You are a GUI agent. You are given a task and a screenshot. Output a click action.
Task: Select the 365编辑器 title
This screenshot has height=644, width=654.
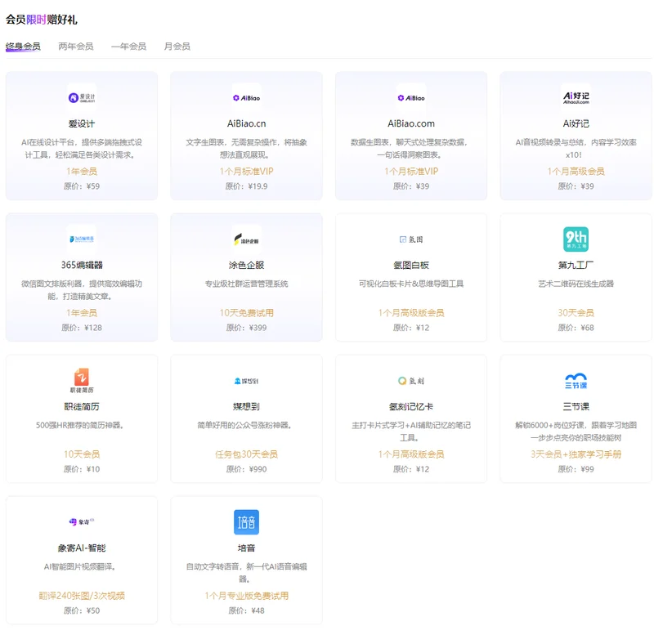pyautogui.click(x=81, y=265)
